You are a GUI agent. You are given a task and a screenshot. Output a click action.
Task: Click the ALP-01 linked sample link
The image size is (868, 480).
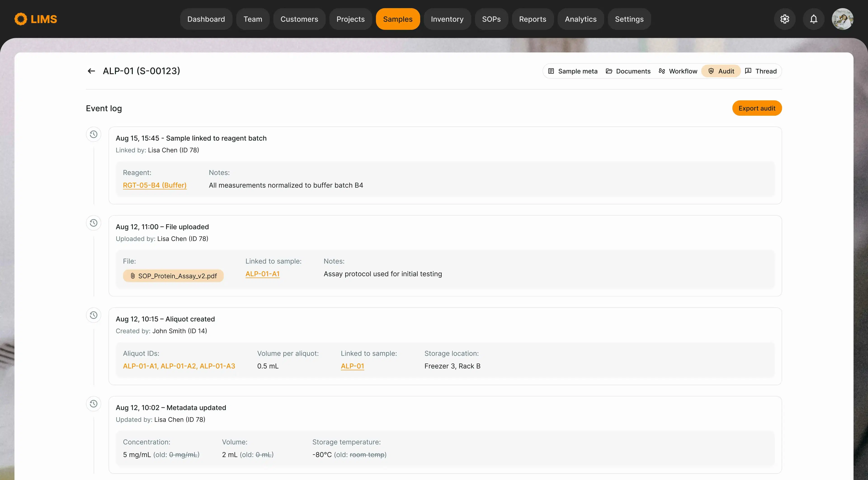(352, 366)
